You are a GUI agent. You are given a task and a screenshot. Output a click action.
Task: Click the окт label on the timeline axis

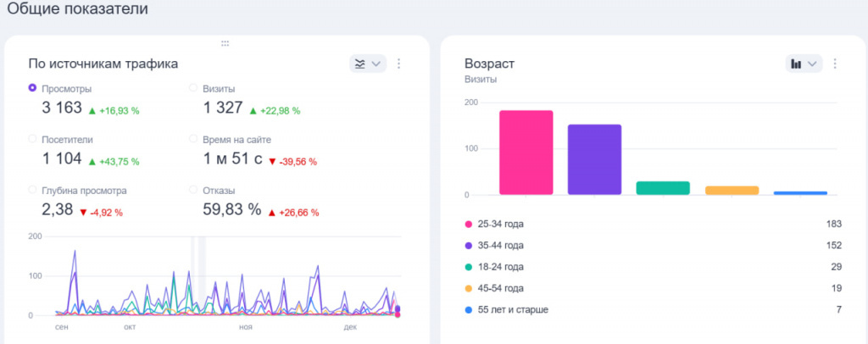[130, 327]
